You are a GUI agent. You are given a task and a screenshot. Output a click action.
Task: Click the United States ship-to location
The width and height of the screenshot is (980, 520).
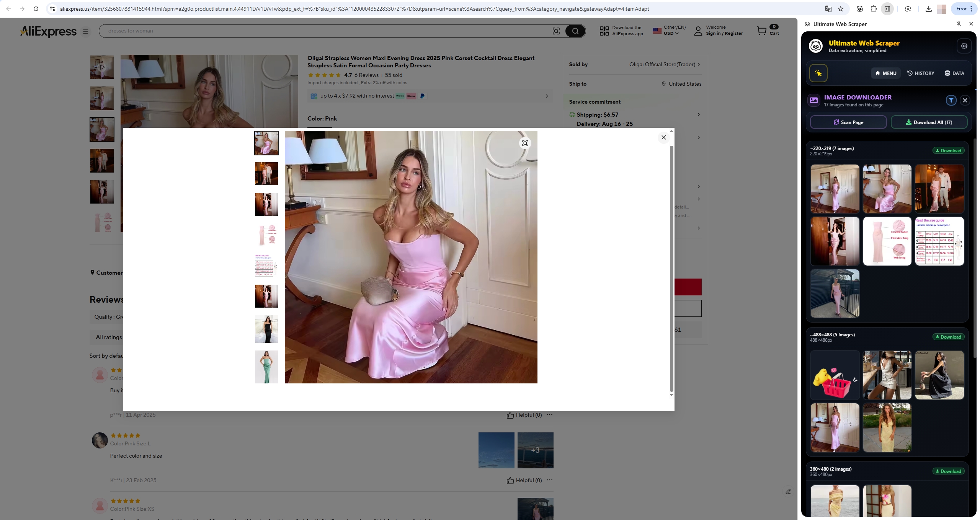681,84
